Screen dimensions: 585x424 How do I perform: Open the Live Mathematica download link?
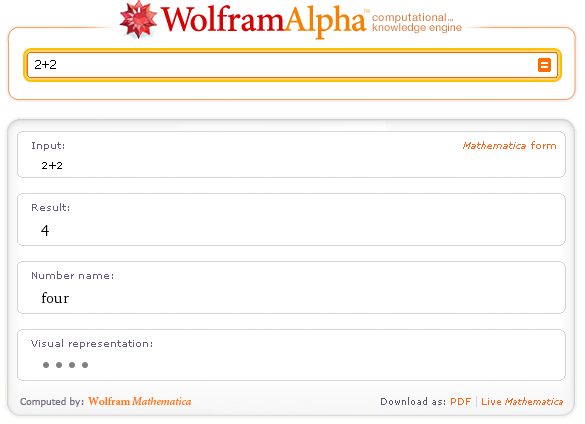point(522,402)
